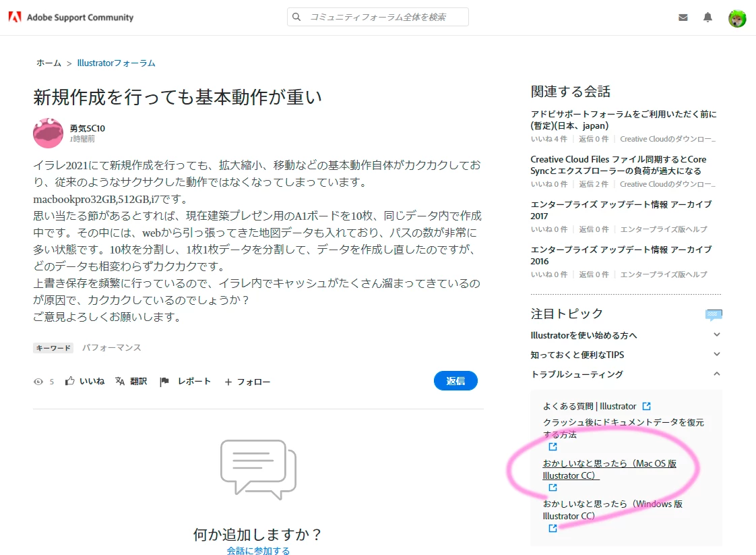Click the キーワード label
Viewport: 756px width, 555px height.
click(x=53, y=348)
